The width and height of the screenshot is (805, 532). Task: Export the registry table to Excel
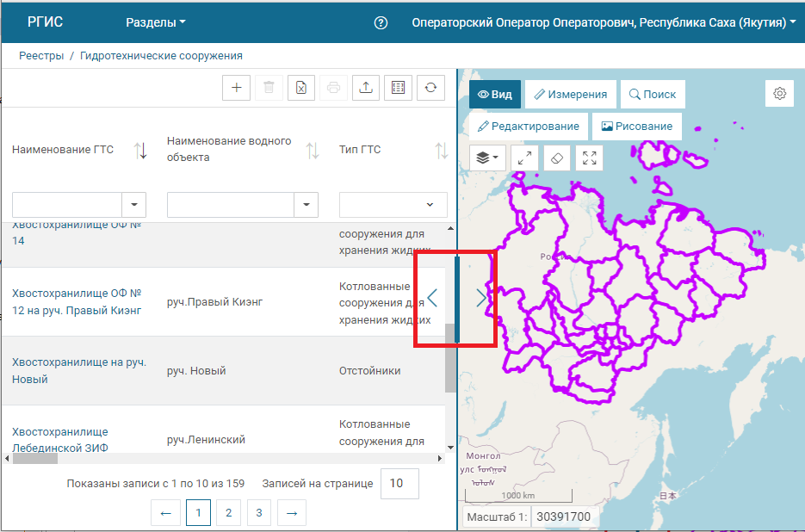pyautogui.click(x=300, y=87)
